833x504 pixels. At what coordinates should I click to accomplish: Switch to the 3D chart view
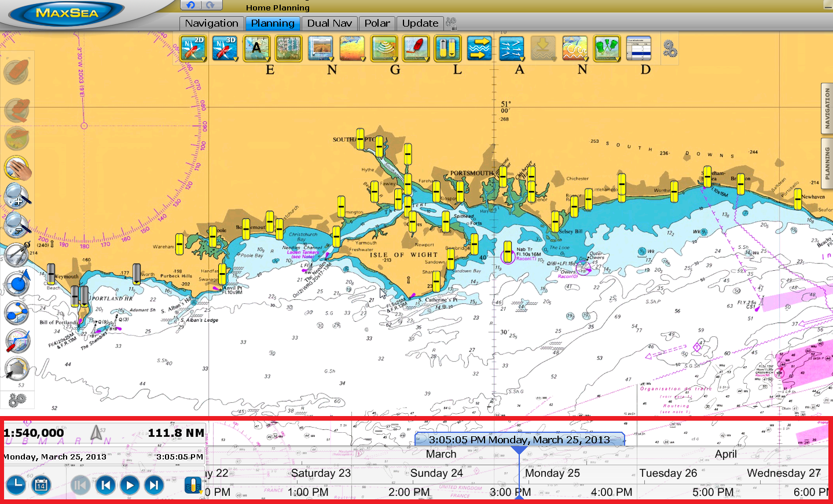(x=225, y=48)
